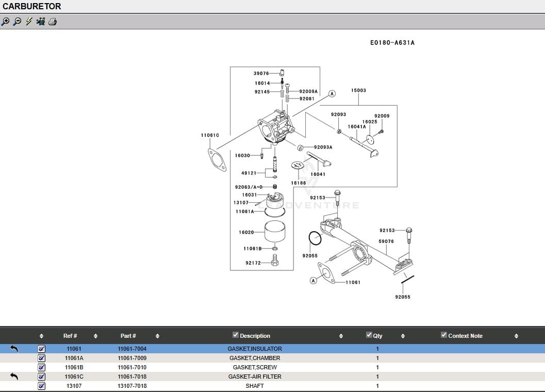Click sort arrows right of Context Note

(x=516, y=336)
